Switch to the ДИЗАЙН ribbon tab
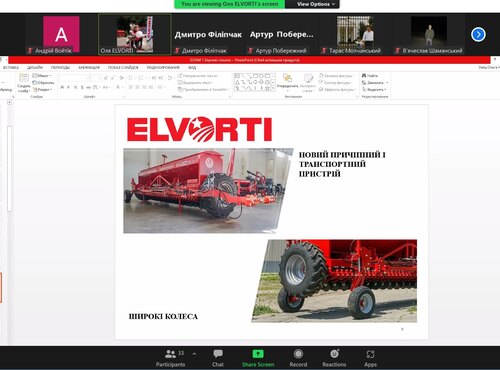 (35, 67)
